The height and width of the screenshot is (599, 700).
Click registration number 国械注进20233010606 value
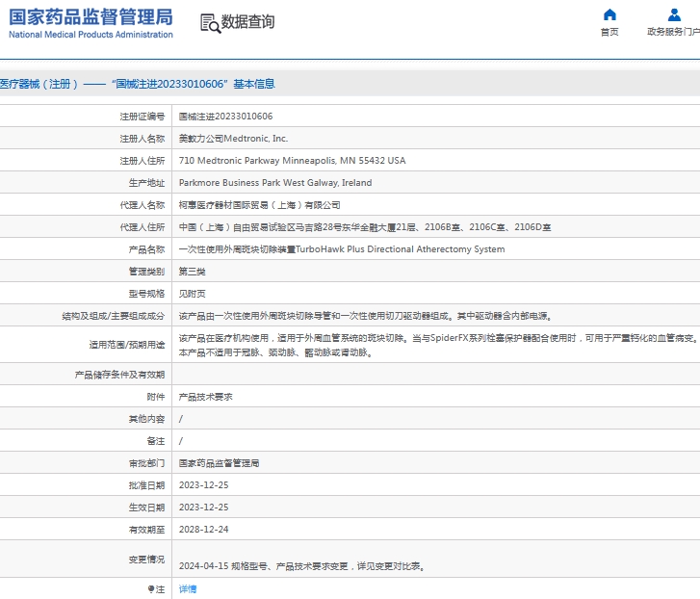coord(225,117)
